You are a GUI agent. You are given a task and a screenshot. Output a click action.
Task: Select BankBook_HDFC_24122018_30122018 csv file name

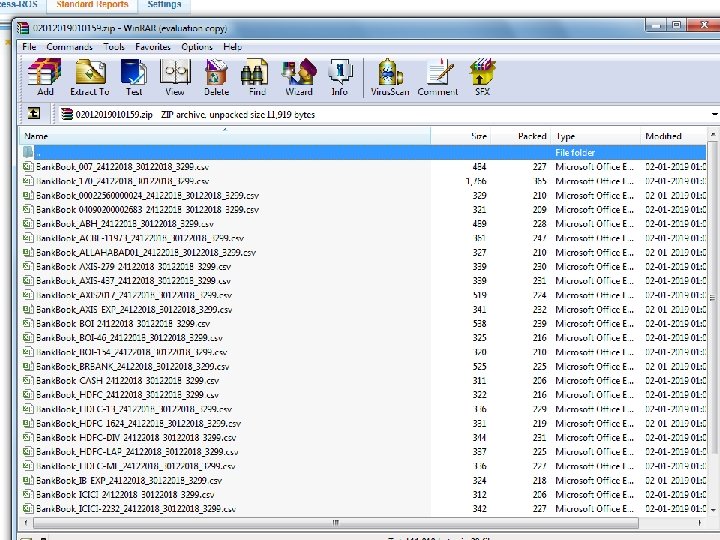(127, 394)
